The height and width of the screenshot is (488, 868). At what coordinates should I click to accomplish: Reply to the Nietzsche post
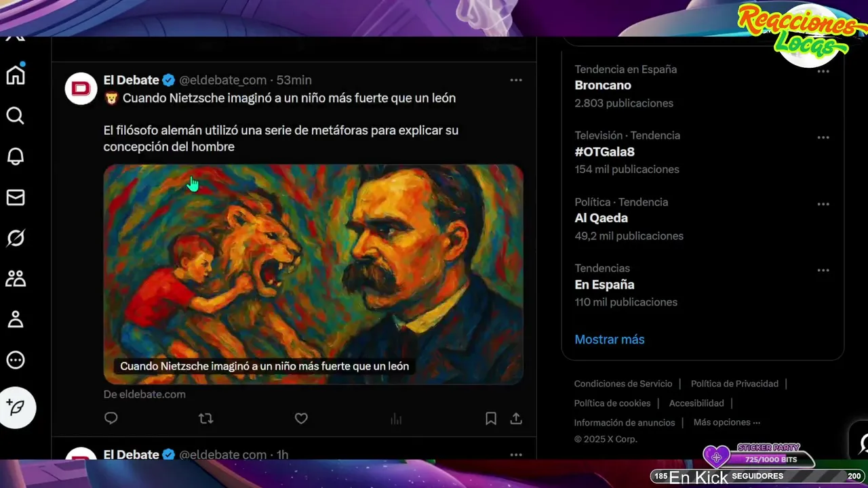[x=111, y=419]
